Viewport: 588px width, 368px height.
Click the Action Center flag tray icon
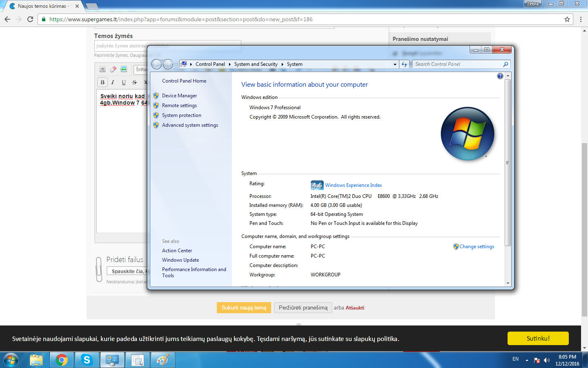pyautogui.click(x=537, y=360)
